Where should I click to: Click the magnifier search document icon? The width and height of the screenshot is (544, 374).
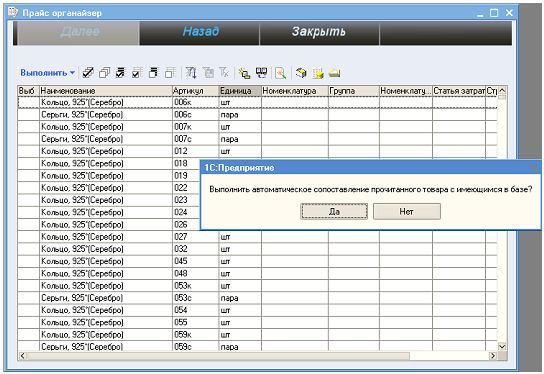(281, 73)
